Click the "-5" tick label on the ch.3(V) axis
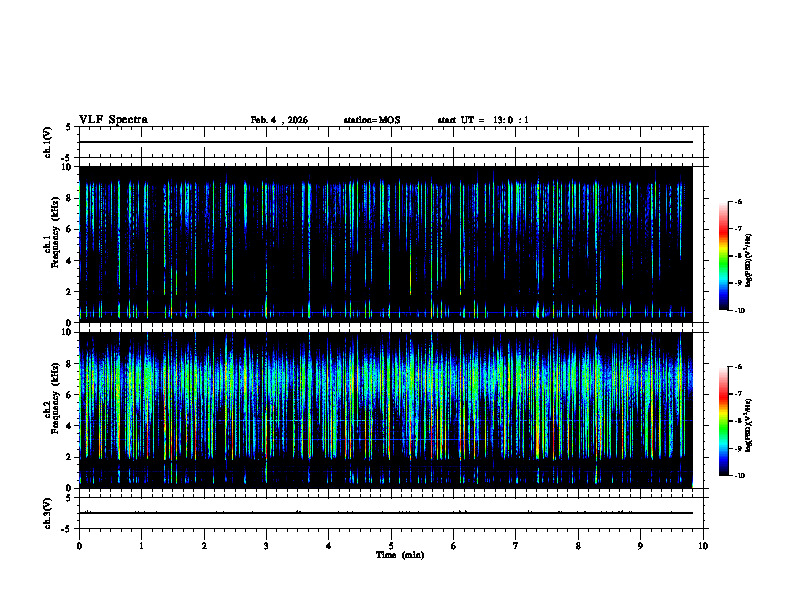This screenshot has height=612, width=792. pyautogui.click(x=66, y=529)
